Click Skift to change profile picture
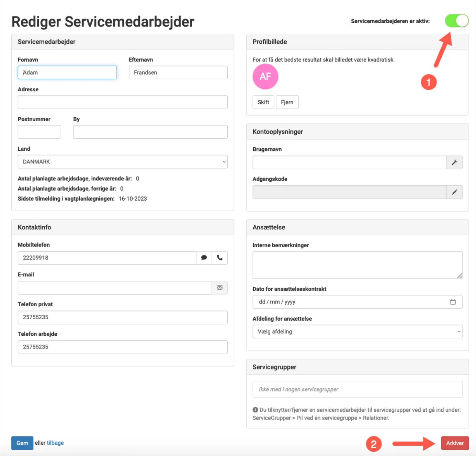This screenshot has height=456, width=476. [x=263, y=102]
